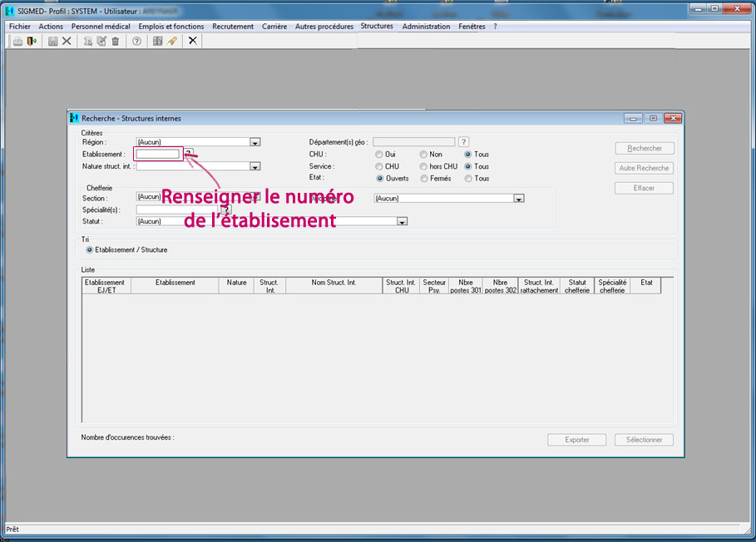Click the exit door icon in the toolbar
Image resolution: width=756 pixels, height=542 pixels.
pos(32,42)
